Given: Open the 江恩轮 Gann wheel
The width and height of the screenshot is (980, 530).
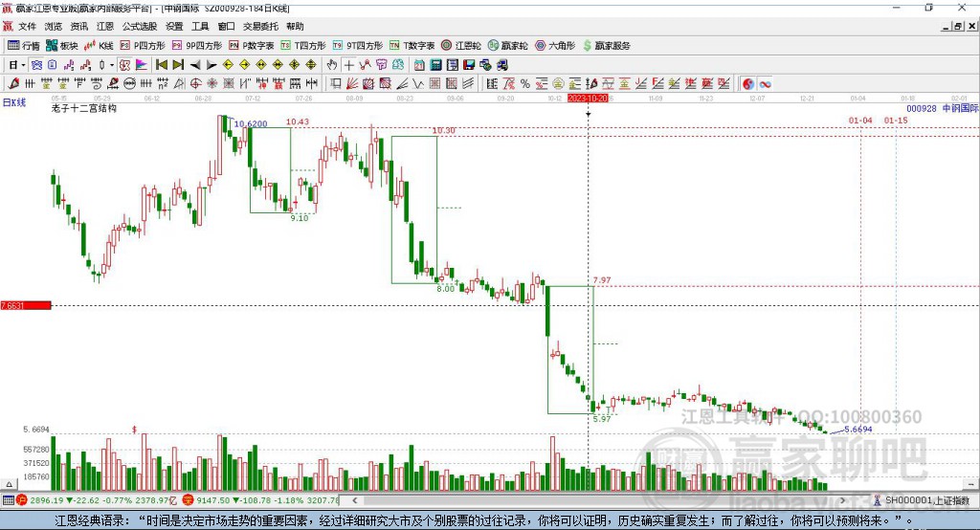Looking at the screenshot, I should tap(461, 46).
